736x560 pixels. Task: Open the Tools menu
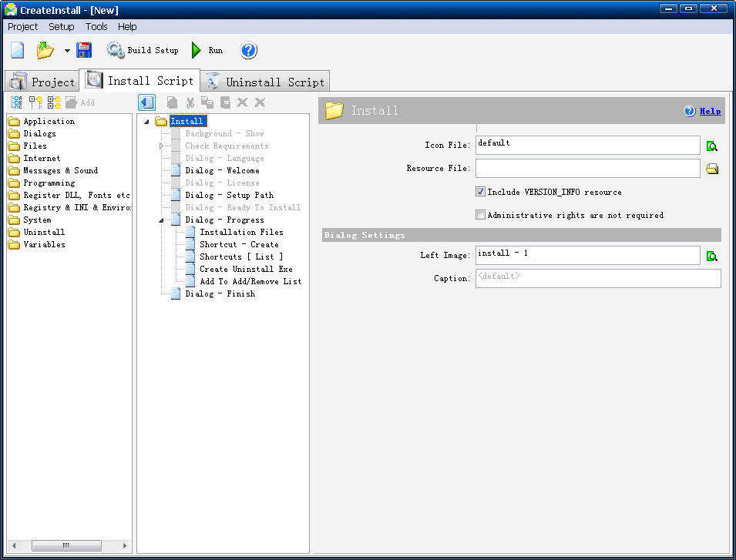96,27
